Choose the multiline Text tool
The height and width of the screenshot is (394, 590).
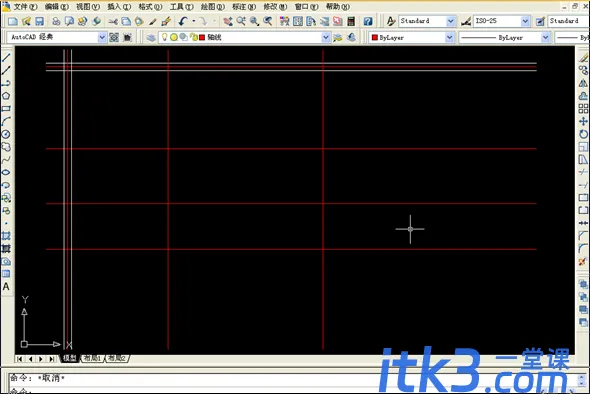click(x=6, y=287)
